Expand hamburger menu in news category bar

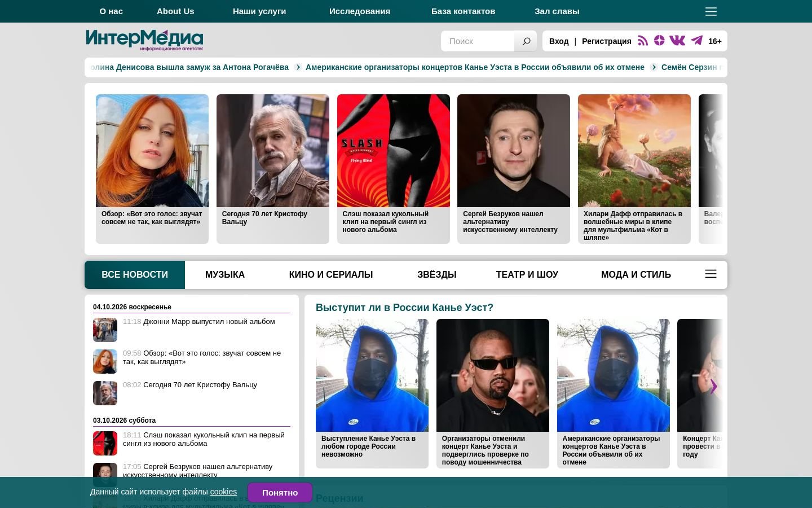coord(710,274)
